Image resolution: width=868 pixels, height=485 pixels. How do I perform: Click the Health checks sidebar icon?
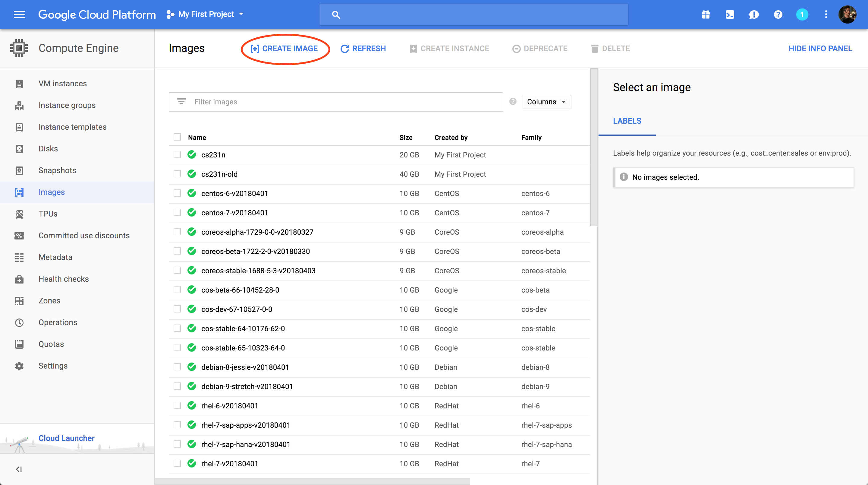[19, 279]
